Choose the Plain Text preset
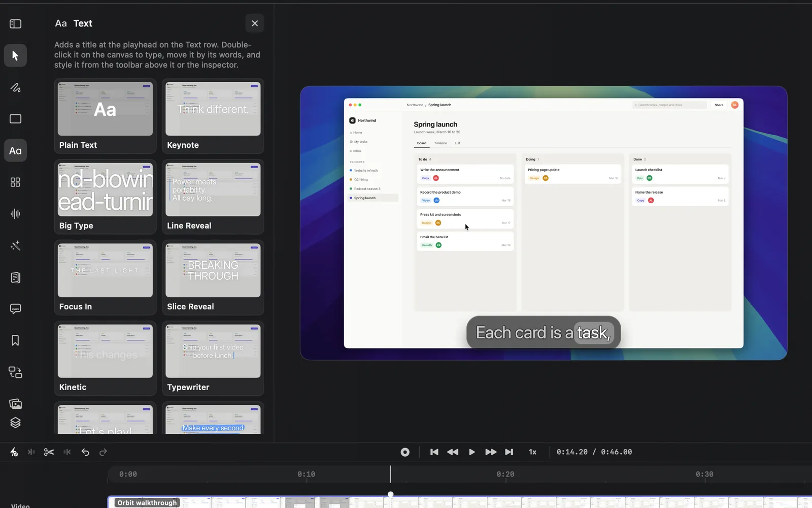Image resolution: width=812 pixels, height=508 pixels. (105, 116)
